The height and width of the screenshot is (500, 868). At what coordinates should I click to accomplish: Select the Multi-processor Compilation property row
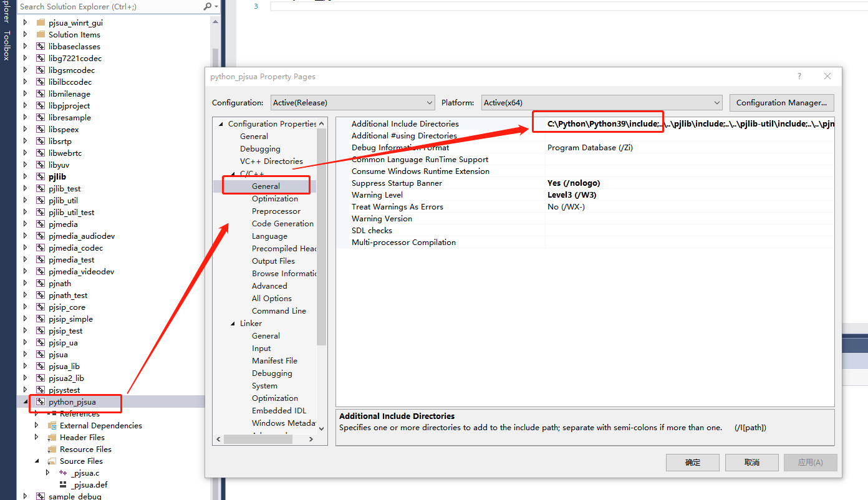click(585, 242)
